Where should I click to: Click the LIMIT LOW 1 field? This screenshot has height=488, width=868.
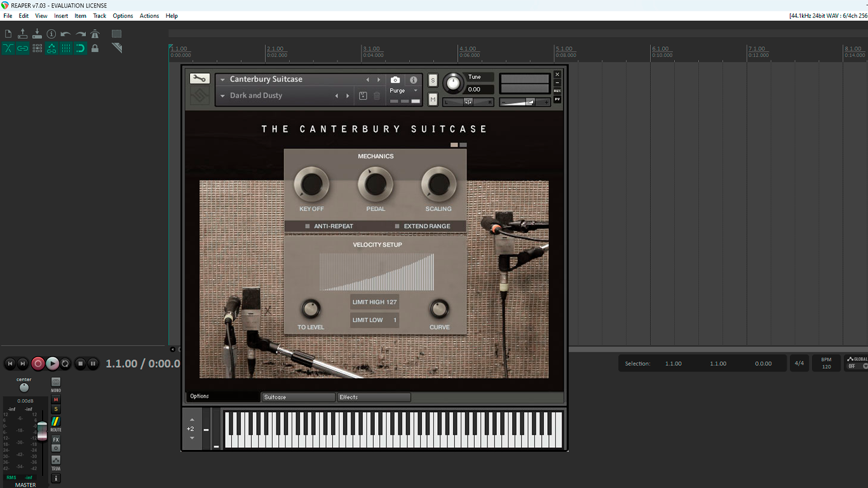tap(374, 320)
